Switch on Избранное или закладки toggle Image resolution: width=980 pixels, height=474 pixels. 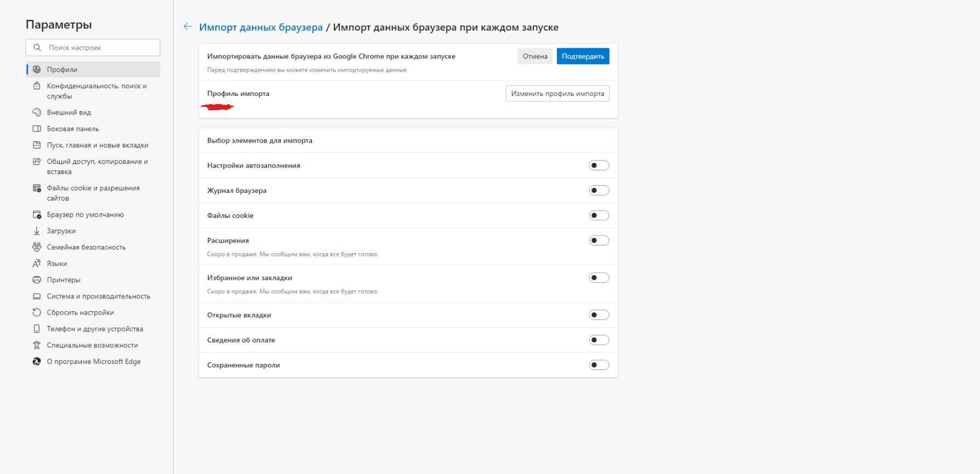[x=599, y=278]
